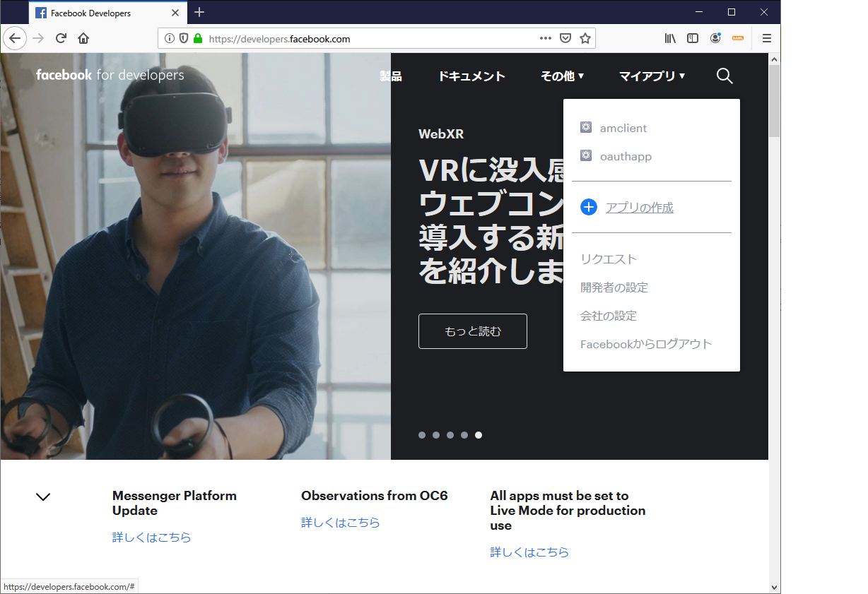868x594 pixels.
Task: Select the first carousel dot
Action: pos(422,435)
